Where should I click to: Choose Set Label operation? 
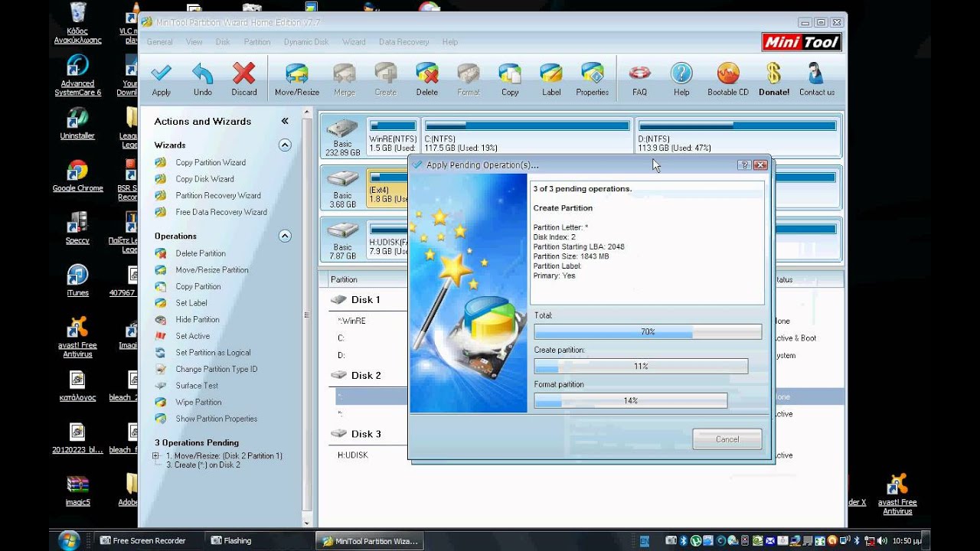coord(191,303)
